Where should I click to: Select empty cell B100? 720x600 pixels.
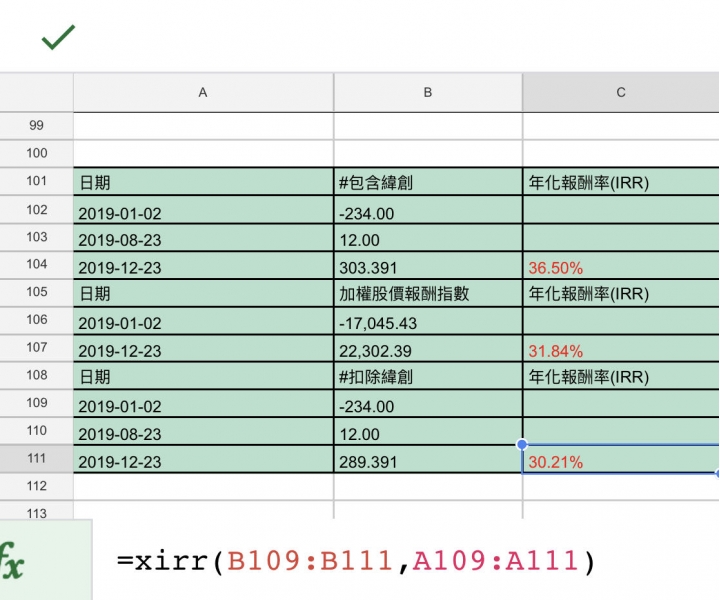tap(428, 153)
